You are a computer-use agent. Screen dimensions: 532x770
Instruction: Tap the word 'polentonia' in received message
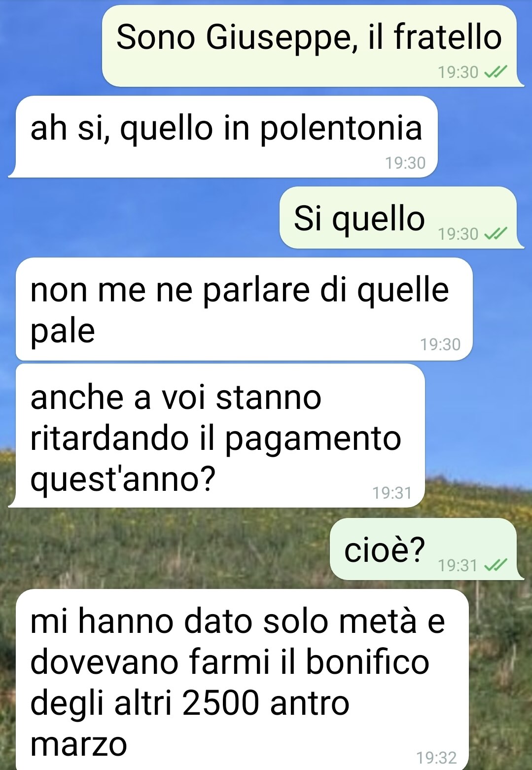click(341, 128)
